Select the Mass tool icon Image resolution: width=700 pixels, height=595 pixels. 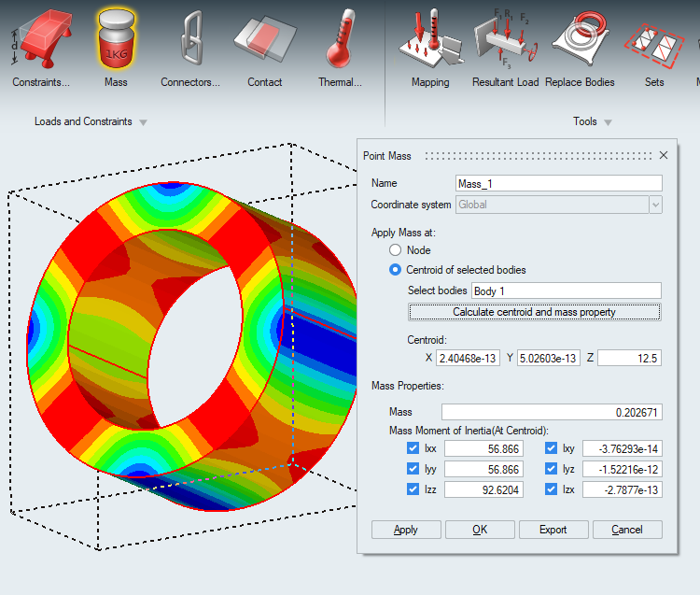click(116, 39)
